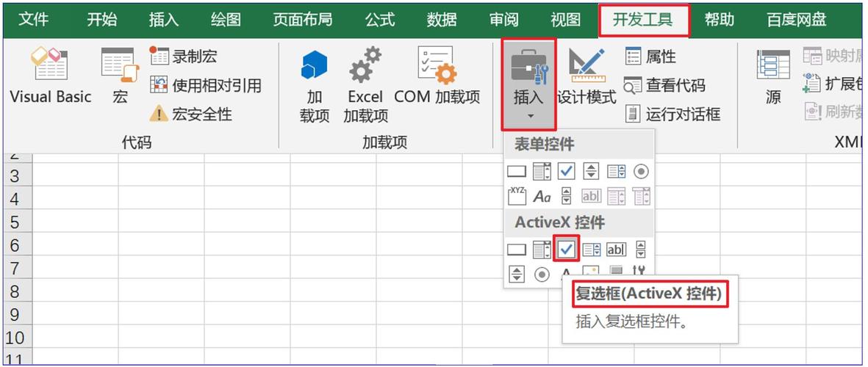The height and width of the screenshot is (367, 868).
Task: Start 录制宏 macro recording
Action: point(184,56)
